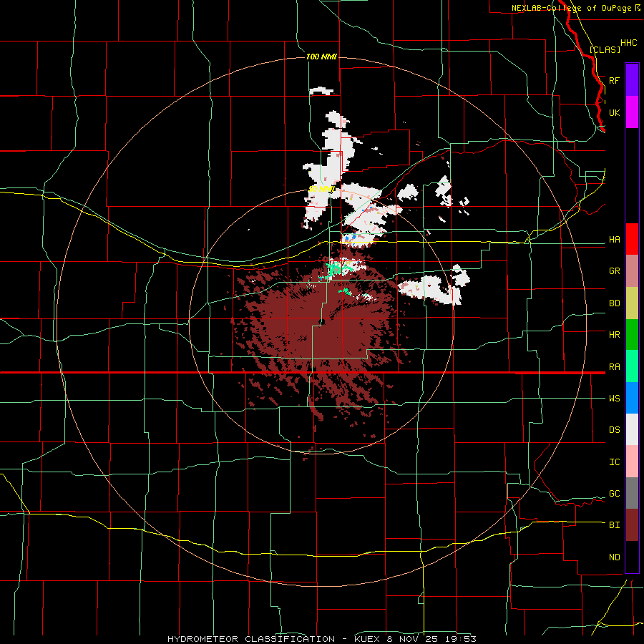
Task: Click the yellow-olive BD legend swatch
Action: pyautogui.click(x=632, y=303)
